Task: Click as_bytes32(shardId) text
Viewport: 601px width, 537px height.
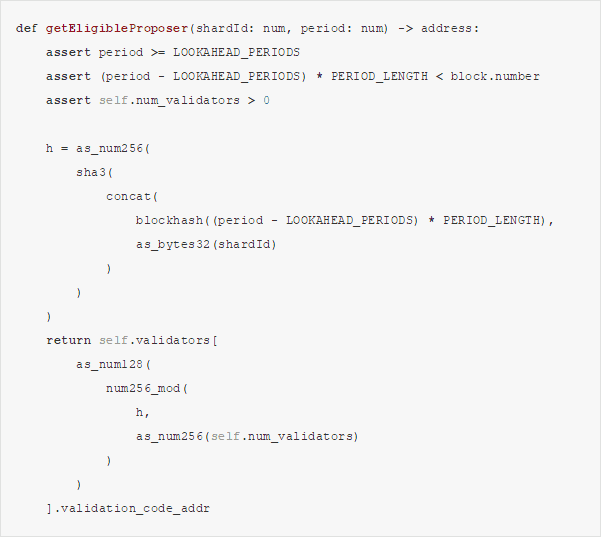Action: [x=207, y=244]
